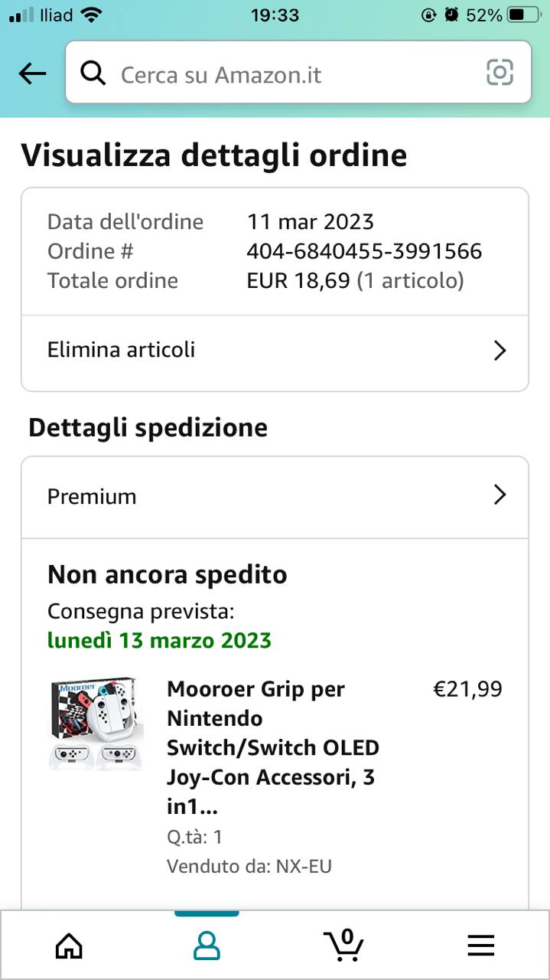Open the account profile icon

[x=207, y=946]
